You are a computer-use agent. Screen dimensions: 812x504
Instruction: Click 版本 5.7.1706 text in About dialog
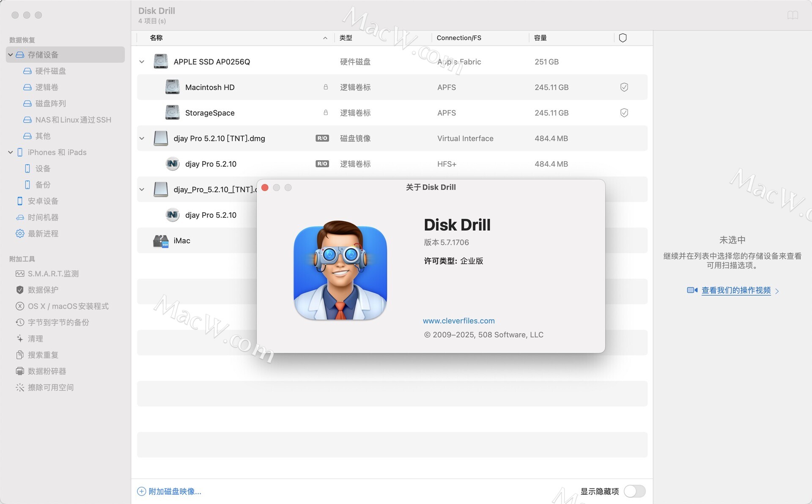[x=446, y=242]
